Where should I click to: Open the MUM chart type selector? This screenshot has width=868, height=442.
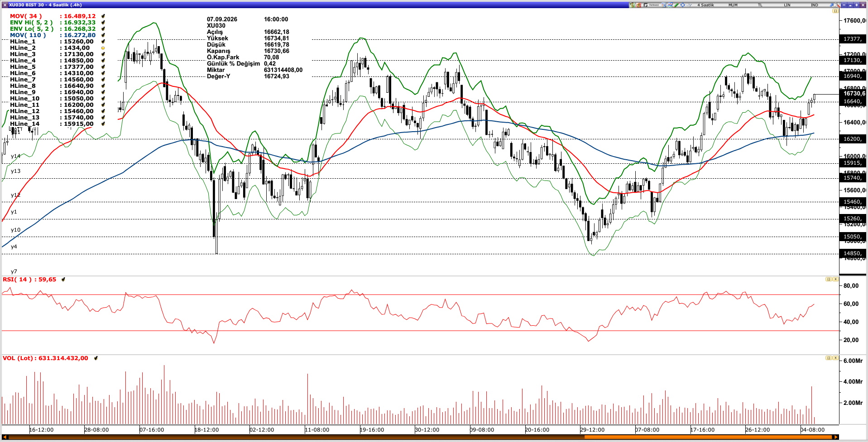point(733,5)
